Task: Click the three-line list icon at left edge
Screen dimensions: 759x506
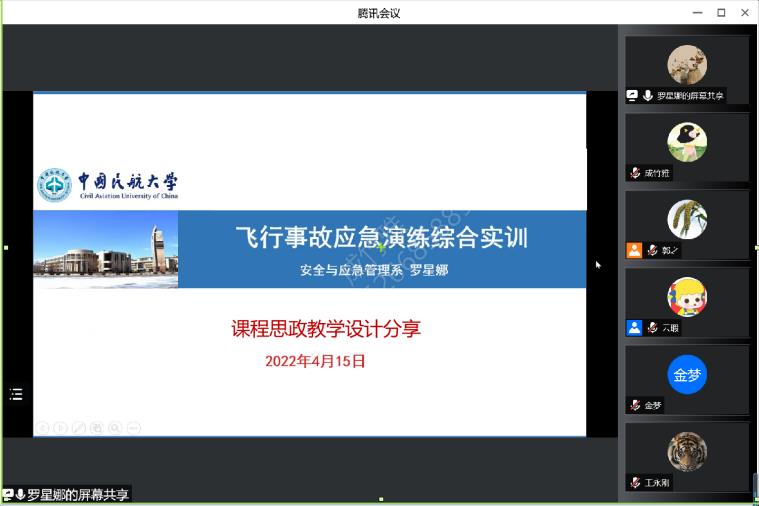Action: (16, 394)
